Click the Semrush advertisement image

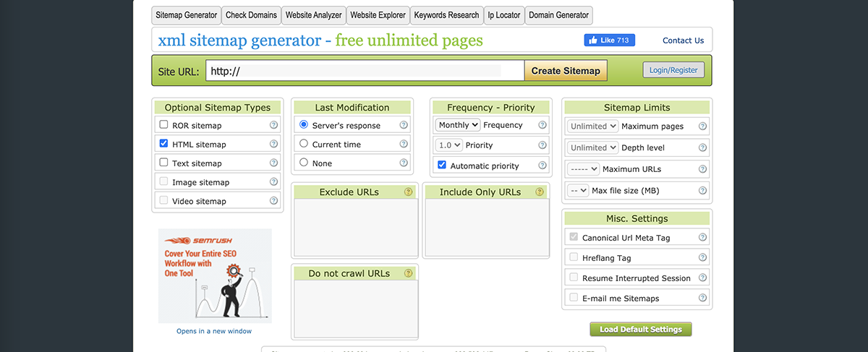[215, 275]
